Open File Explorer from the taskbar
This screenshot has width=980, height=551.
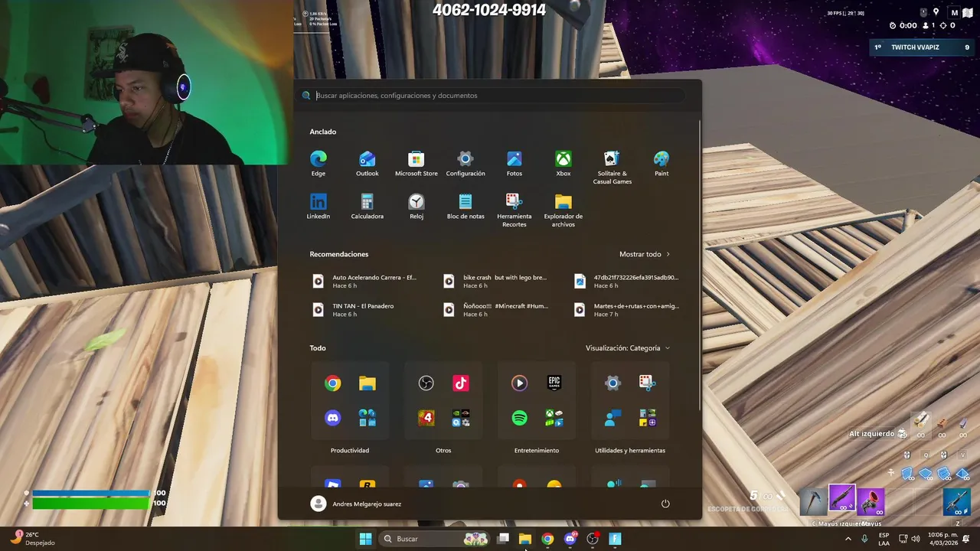click(524, 539)
